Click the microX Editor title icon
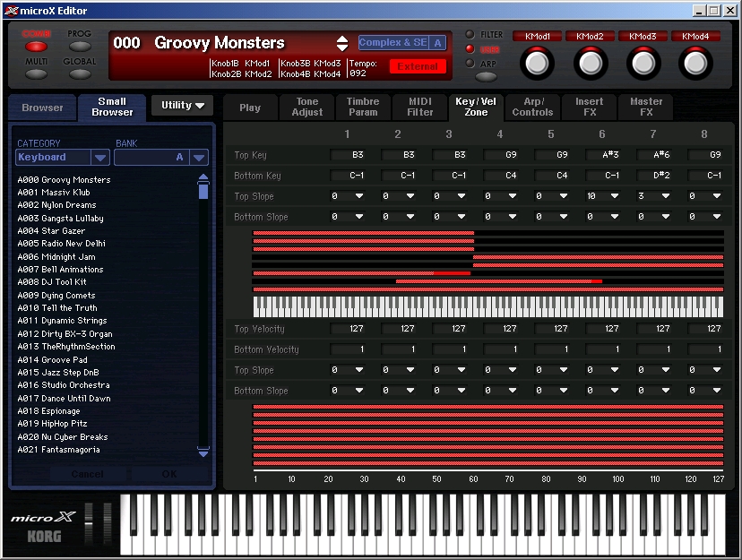This screenshot has height=560, width=742. click(x=12, y=11)
